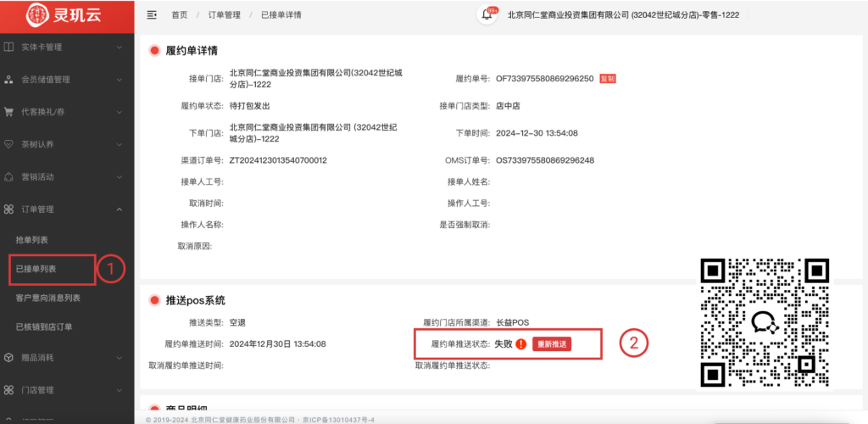Click the red failure warning icon
Viewport: 868px width, 424px height.
tap(520, 343)
